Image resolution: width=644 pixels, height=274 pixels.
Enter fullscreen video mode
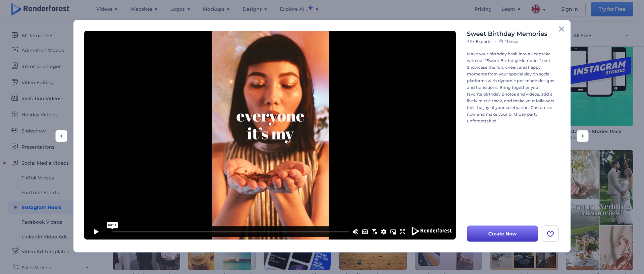point(402,232)
